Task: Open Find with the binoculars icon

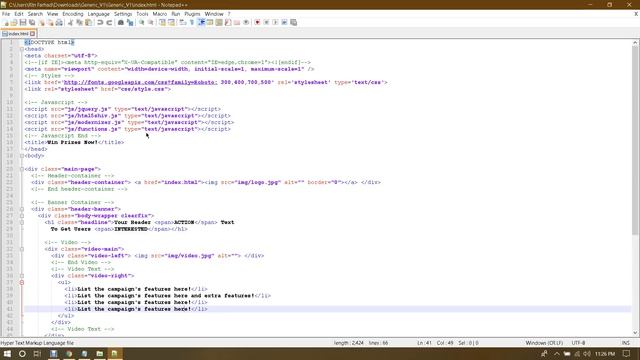Action: click(x=121, y=22)
